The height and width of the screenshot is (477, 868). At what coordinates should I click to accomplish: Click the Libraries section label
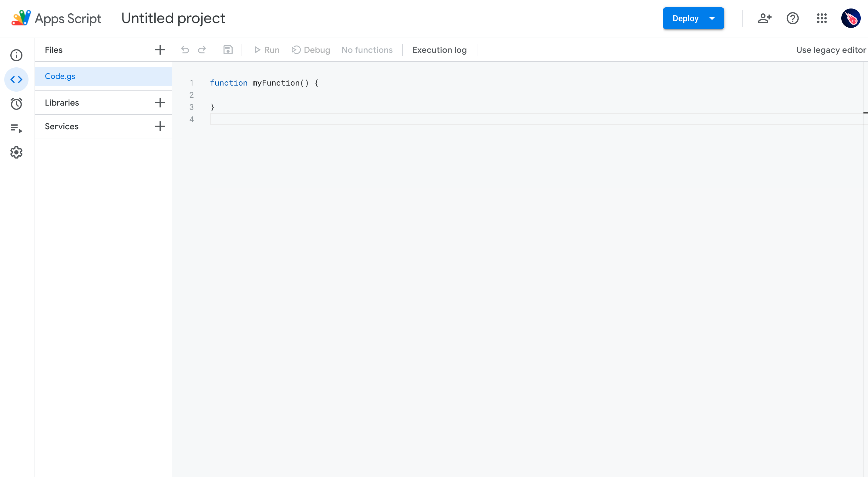click(x=62, y=103)
